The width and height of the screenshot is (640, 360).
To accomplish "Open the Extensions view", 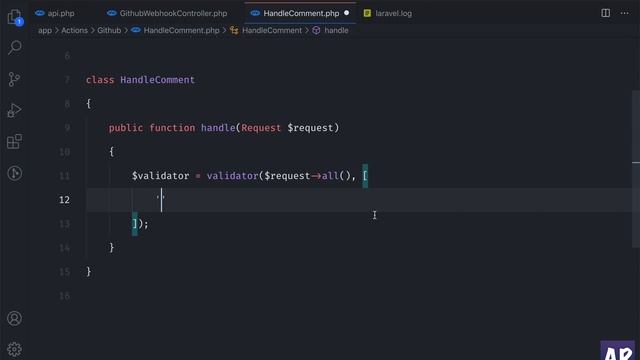I will [15, 141].
